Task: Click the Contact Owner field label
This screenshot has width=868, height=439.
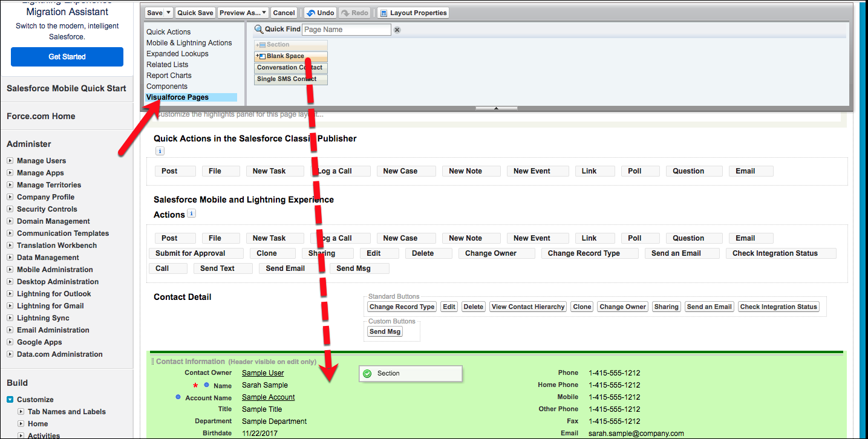Action: click(208, 373)
